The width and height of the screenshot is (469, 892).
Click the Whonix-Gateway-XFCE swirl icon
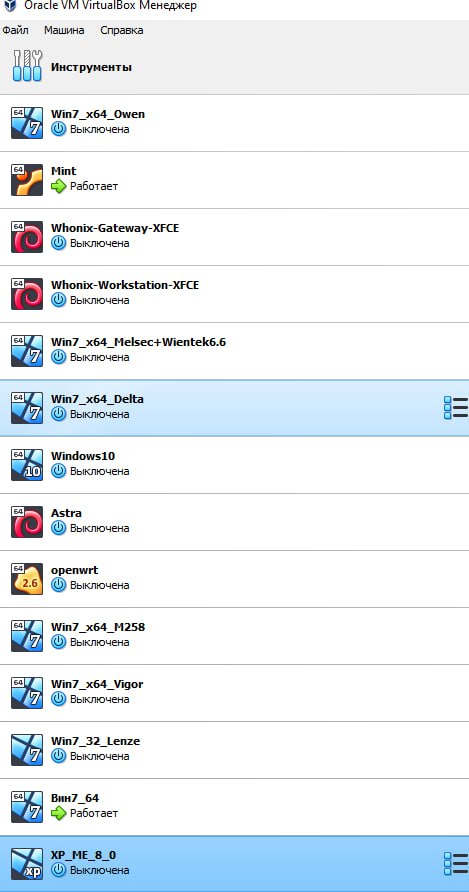[27, 237]
